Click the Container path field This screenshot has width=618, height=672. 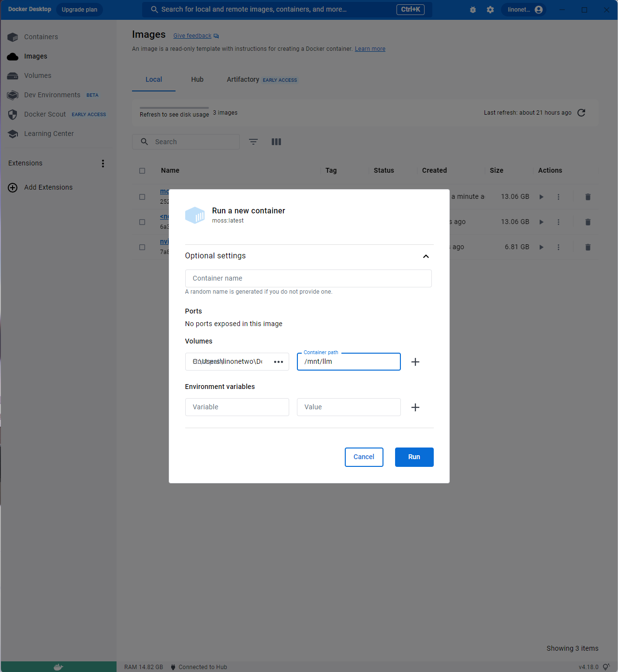(349, 362)
